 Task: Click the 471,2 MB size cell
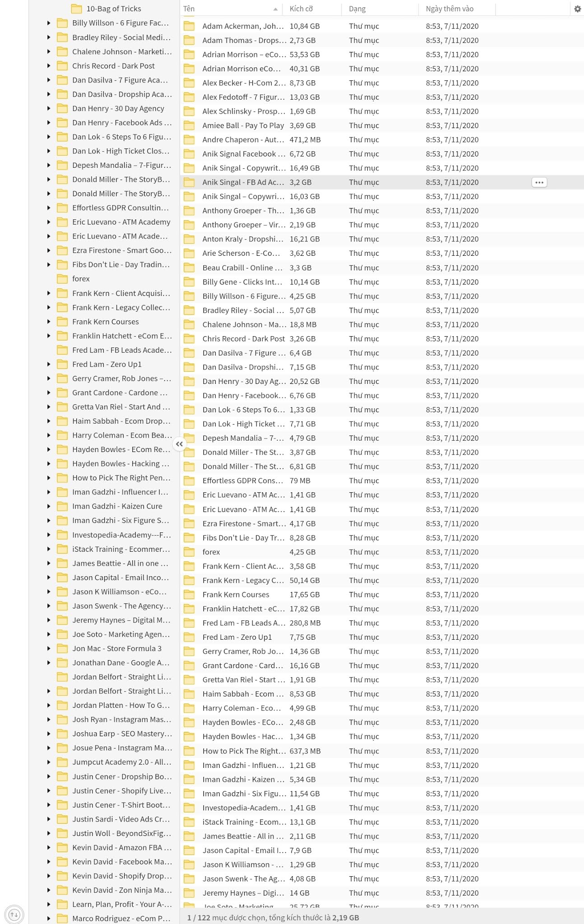click(x=305, y=140)
